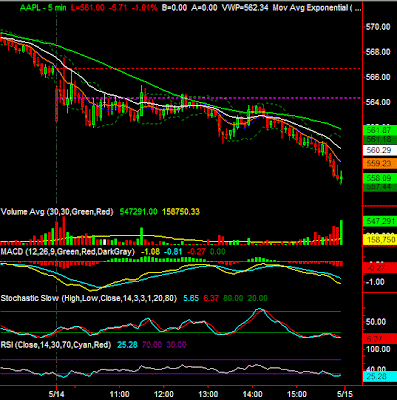
Task: Select the 561.87 green price tag
Action: pyautogui.click(x=379, y=130)
